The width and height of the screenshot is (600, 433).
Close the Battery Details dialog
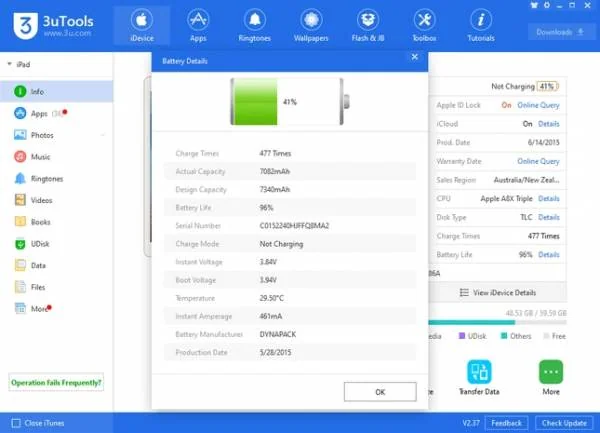(414, 57)
